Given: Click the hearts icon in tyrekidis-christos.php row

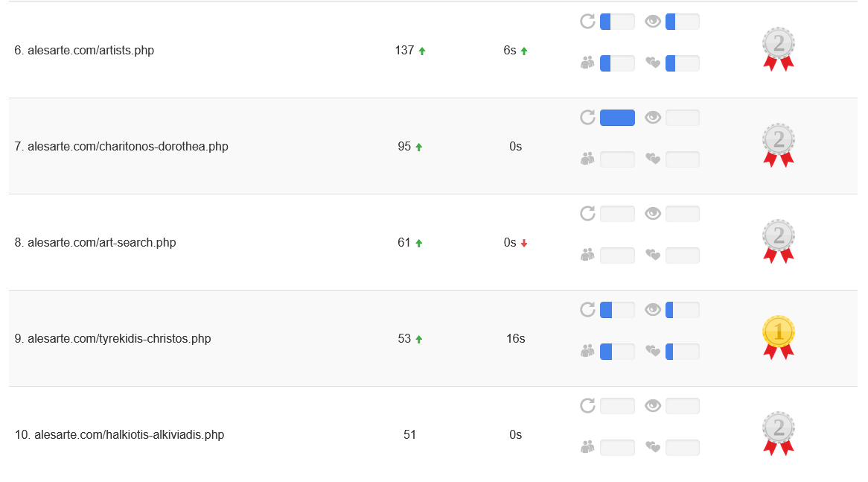Looking at the screenshot, I should tap(653, 351).
